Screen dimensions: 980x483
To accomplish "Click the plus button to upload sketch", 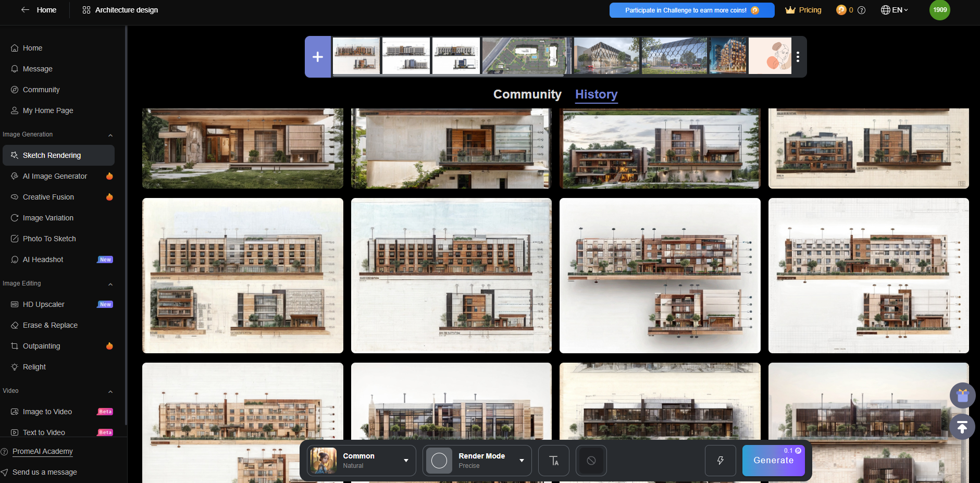I will (318, 56).
